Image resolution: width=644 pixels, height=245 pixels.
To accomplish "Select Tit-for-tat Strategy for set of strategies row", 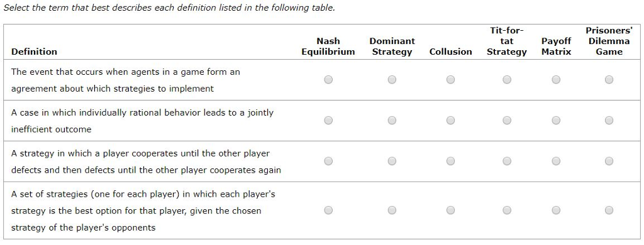I will click(507, 210).
